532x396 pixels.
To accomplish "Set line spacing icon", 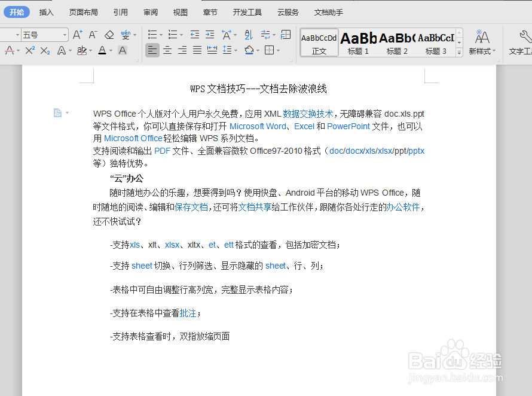I will tap(227, 51).
